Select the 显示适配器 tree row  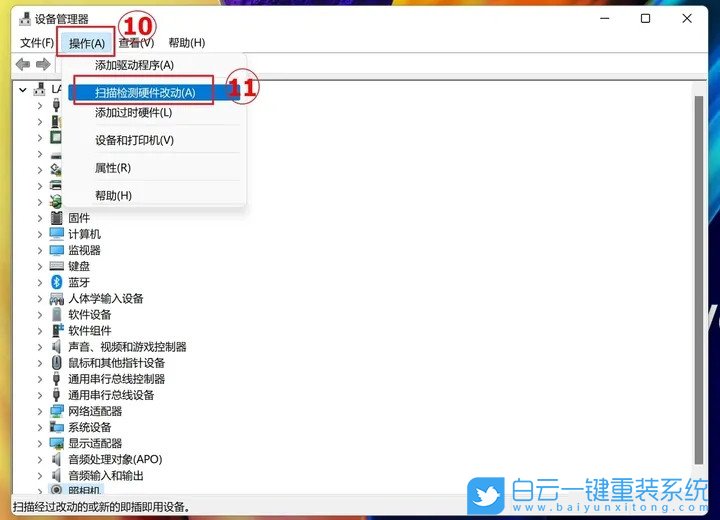click(95, 443)
